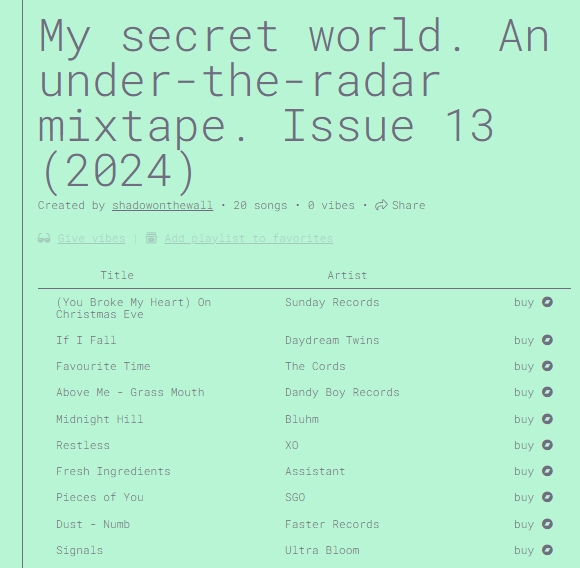This screenshot has width=580, height=568.
Task: Open Bandcamp icon for Faster Records row
Action: click(547, 524)
